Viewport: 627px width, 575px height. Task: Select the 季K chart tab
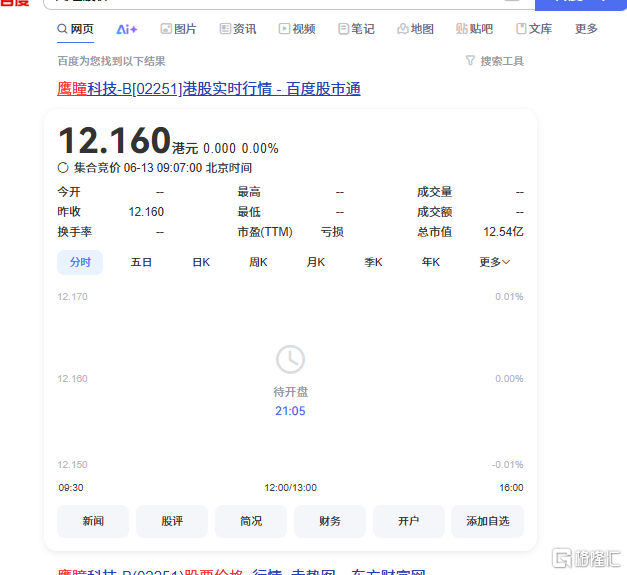pyautogui.click(x=373, y=262)
